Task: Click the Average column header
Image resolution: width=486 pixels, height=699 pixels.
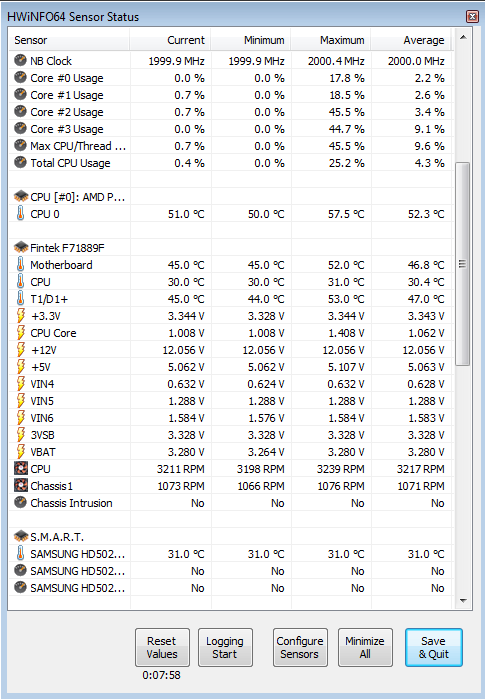Action: pos(411,40)
